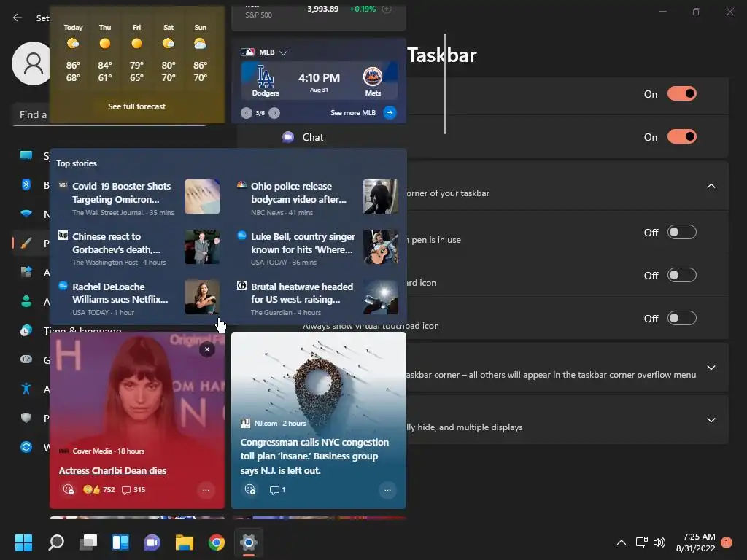Open the network status tray icon

[x=641, y=542]
